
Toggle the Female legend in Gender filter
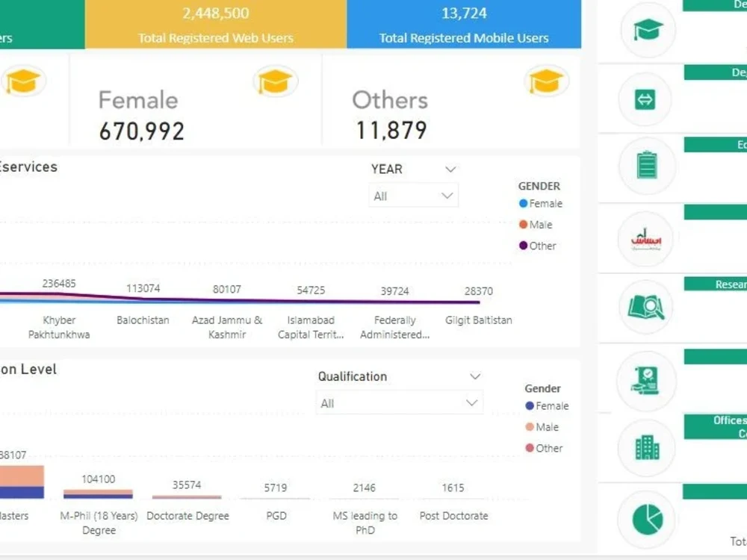tap(540, 203)
